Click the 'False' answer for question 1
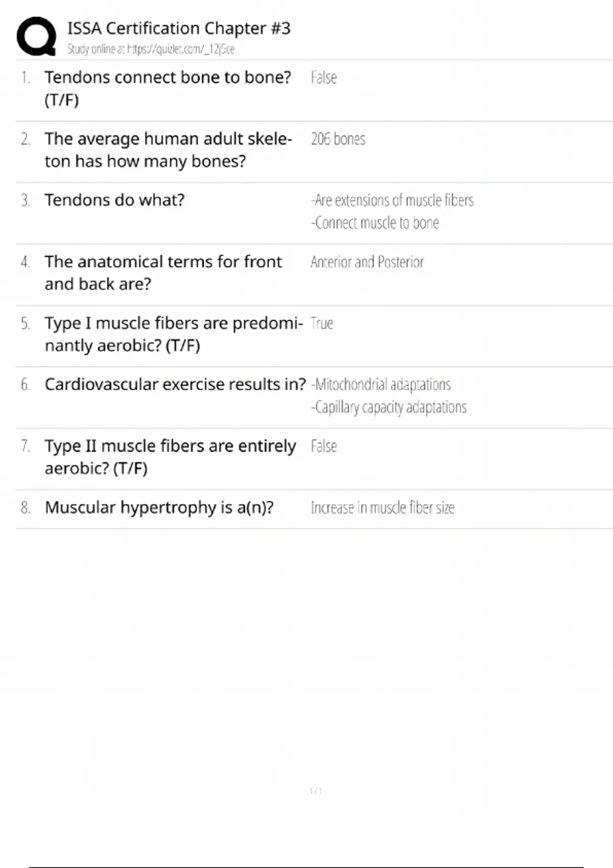613x868 pixels. (323, 78)
